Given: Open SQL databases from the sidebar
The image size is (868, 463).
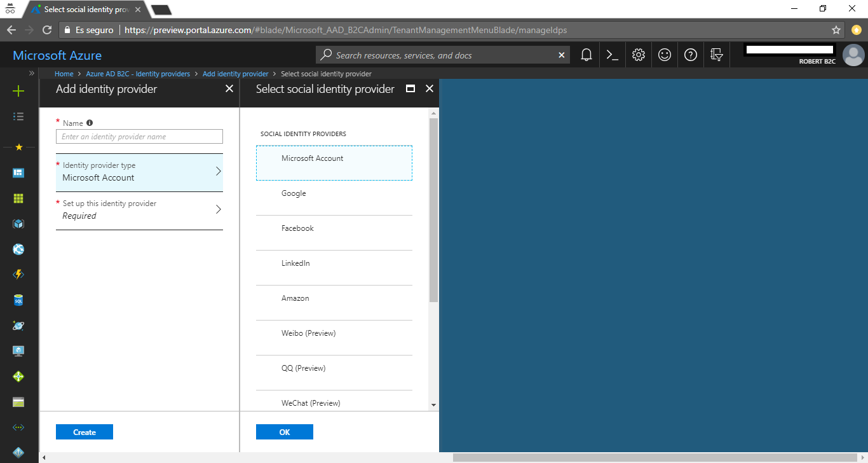Looking at the screenshot, I should tap(18, 300).
